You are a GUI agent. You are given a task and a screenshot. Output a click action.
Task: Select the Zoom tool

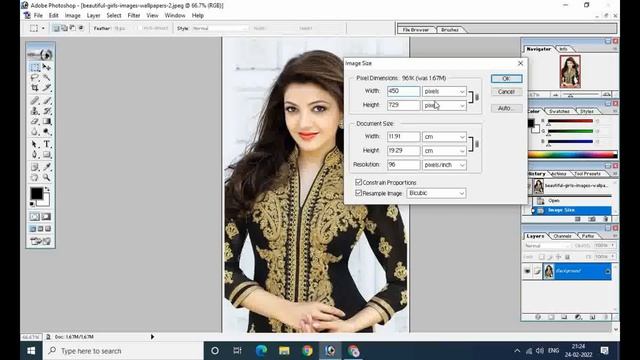(x=47, y=178)
